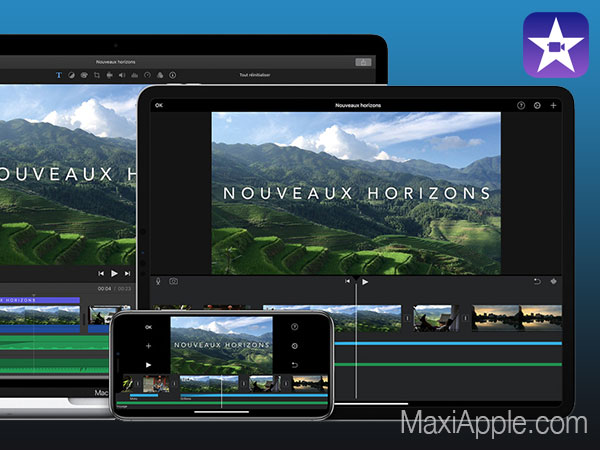The image size is (600, 450).
Task: Open color correction palette on the Mac
Action: tap(84, 75)
